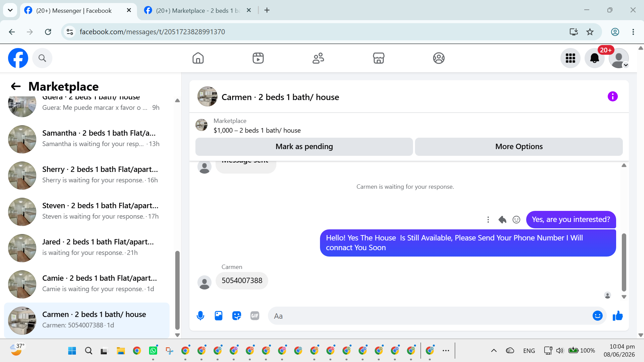Click the address bar URL
The image size is (644, 362).
point(152,32)
